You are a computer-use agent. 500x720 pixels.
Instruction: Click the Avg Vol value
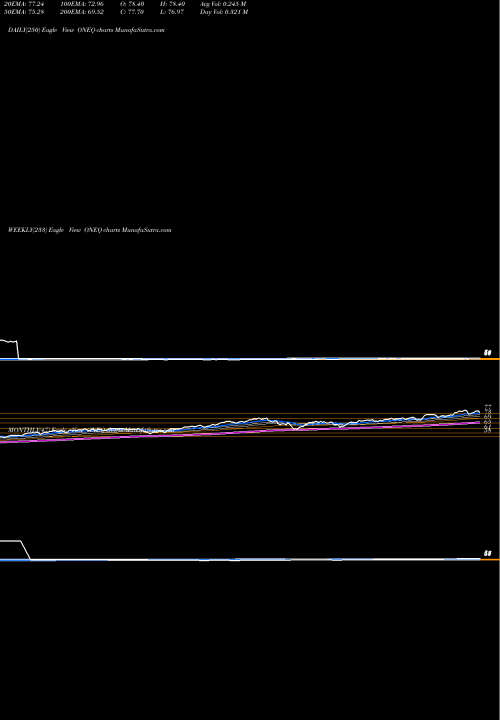coord(223,4)
